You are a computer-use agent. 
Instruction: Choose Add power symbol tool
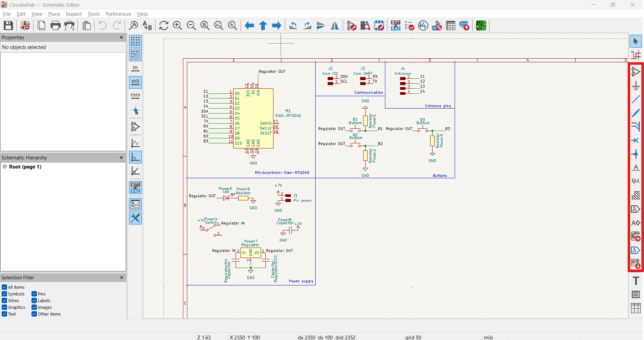(636, 85)
